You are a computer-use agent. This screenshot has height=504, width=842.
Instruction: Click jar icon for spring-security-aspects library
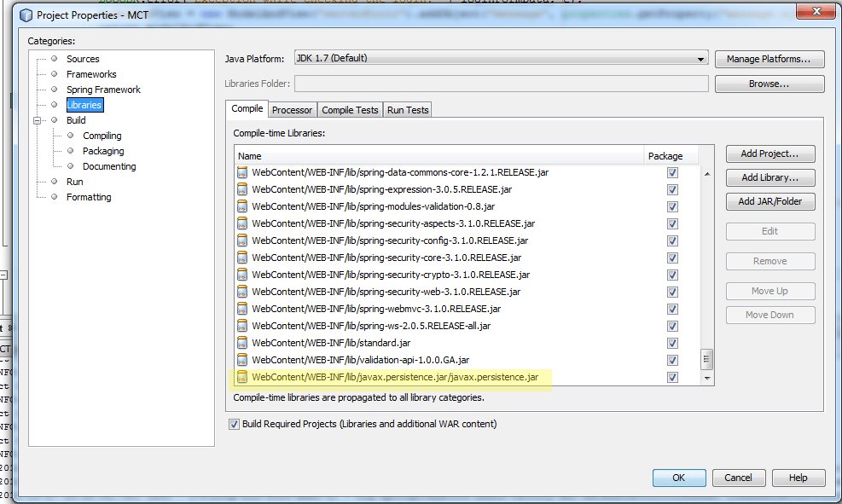pos(242,223)
